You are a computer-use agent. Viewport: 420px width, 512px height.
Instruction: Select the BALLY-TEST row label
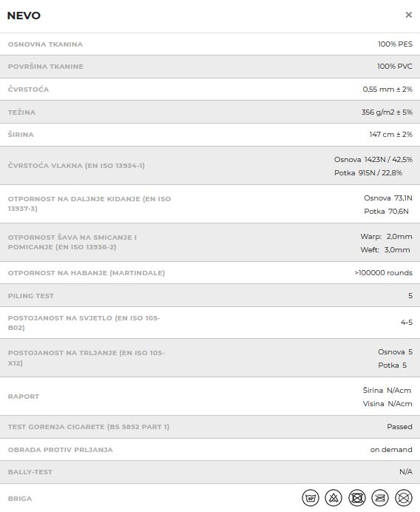pos(30,472)
